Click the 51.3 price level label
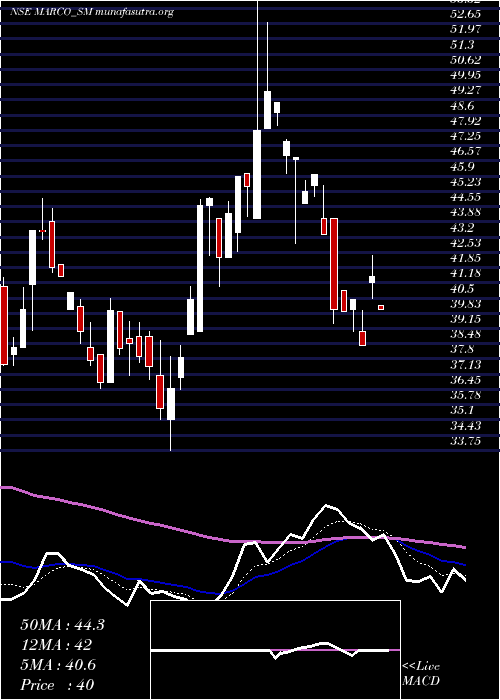This screenshot has height=700, width=500. coord(462,45)
